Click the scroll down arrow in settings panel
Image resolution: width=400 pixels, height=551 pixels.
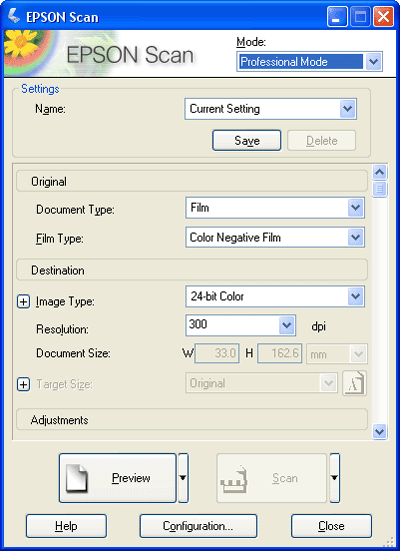tap(380, 431)
